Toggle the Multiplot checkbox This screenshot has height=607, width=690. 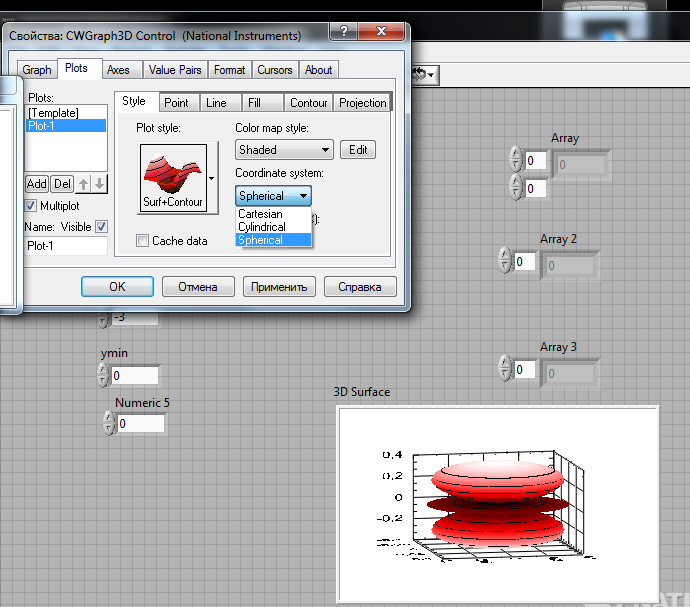31,206
